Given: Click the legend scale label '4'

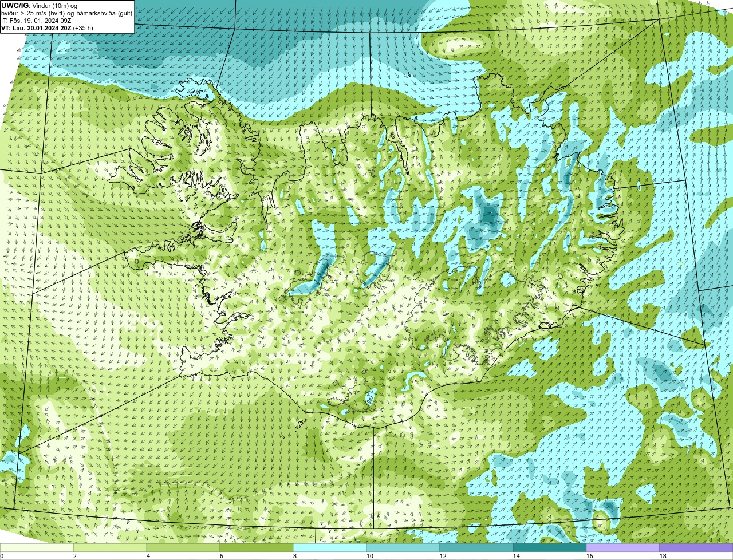Looking at the screenshot, I should pos(148,556).
